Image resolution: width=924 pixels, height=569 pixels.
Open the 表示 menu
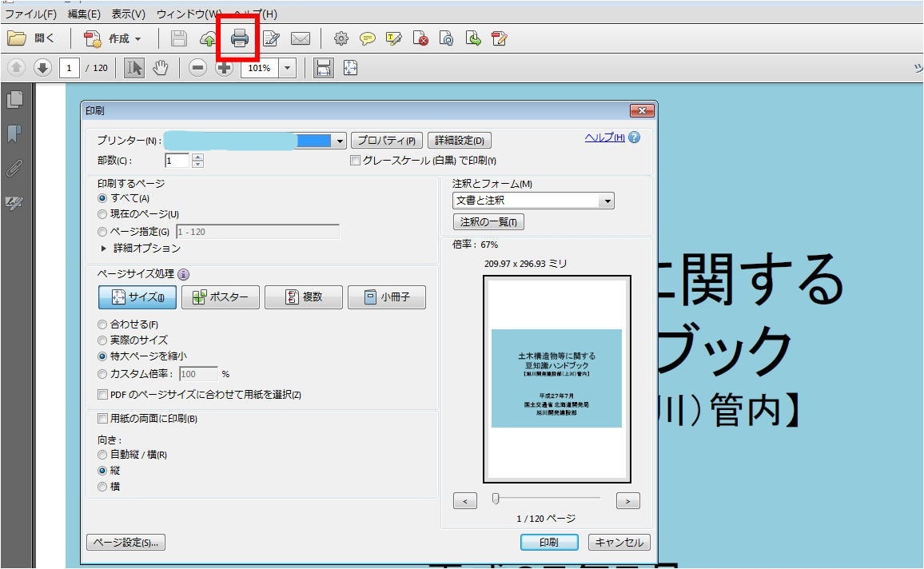pyautogui.click(x=129, y=14)
